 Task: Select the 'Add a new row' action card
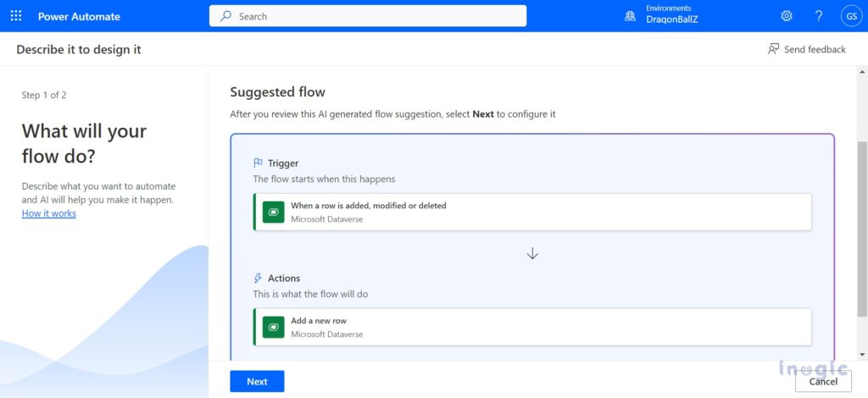coord(532,327)
